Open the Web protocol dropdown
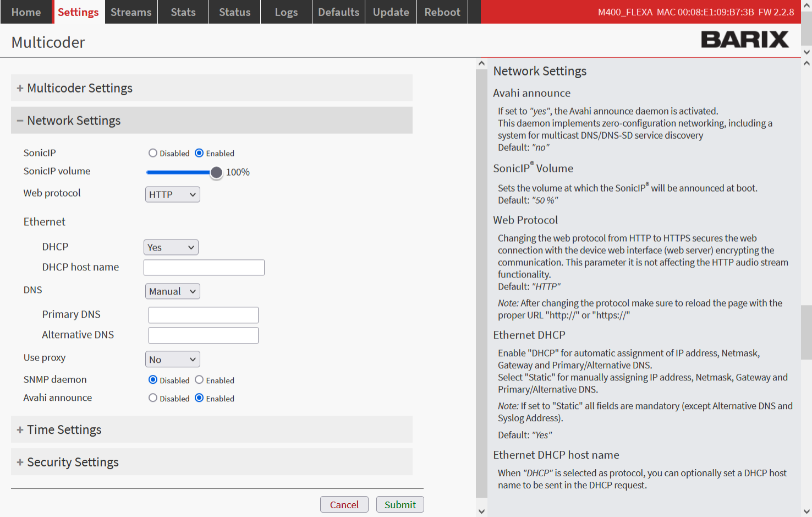Screen dimensions: 812x517 [172, 194]
